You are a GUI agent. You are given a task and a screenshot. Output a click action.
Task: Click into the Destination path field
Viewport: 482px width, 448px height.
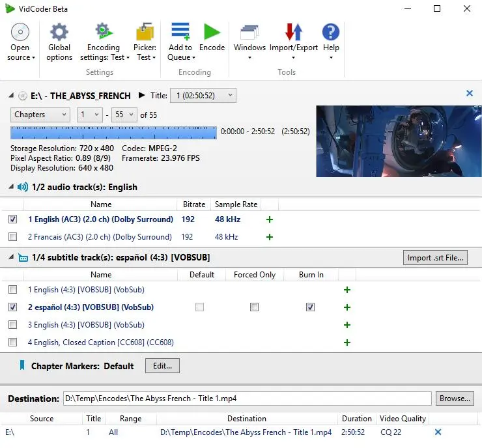[247, 399]
